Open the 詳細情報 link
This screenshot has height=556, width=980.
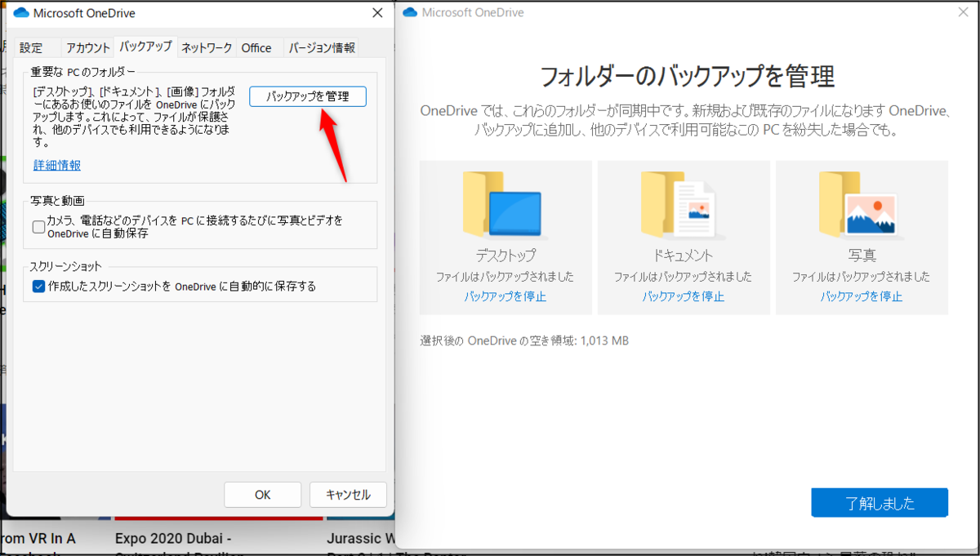57,165
